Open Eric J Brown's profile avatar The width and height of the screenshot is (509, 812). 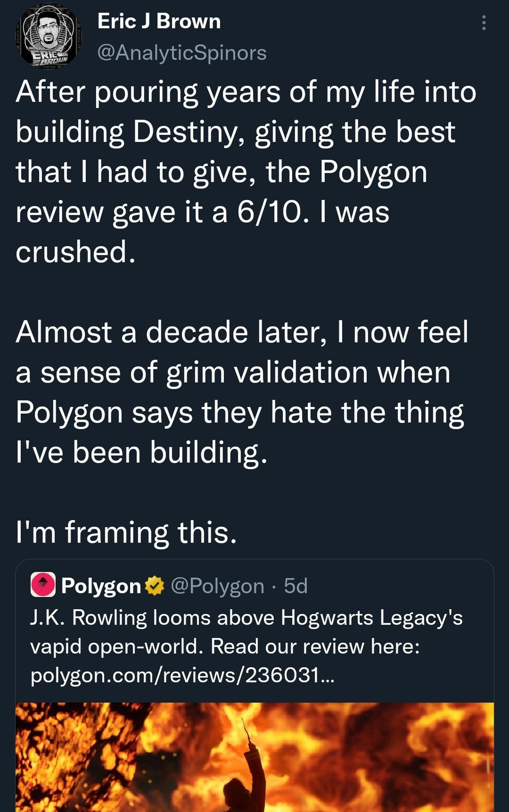49,38
